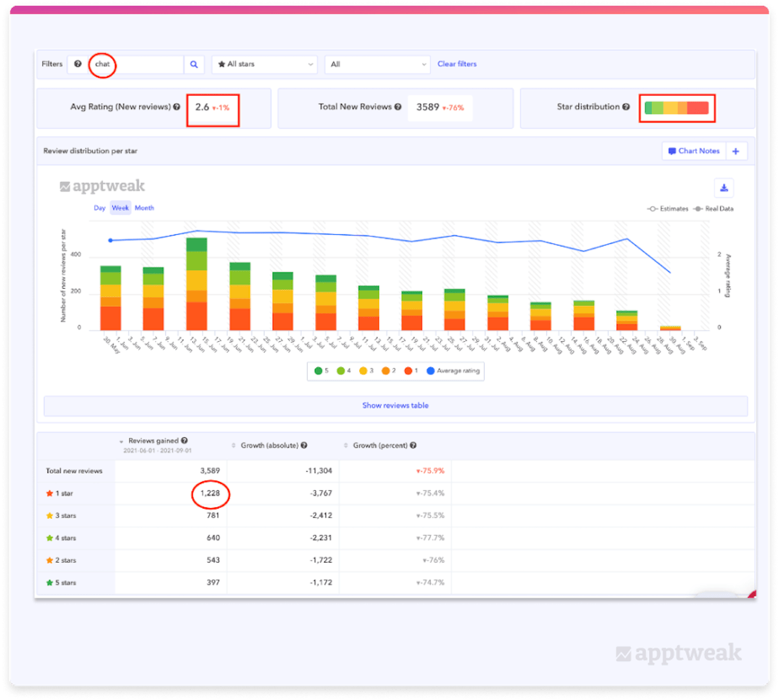Click Show reviews table button
Image resolution: width=779 pixels, height=700 pixels.
pos(395,405)
